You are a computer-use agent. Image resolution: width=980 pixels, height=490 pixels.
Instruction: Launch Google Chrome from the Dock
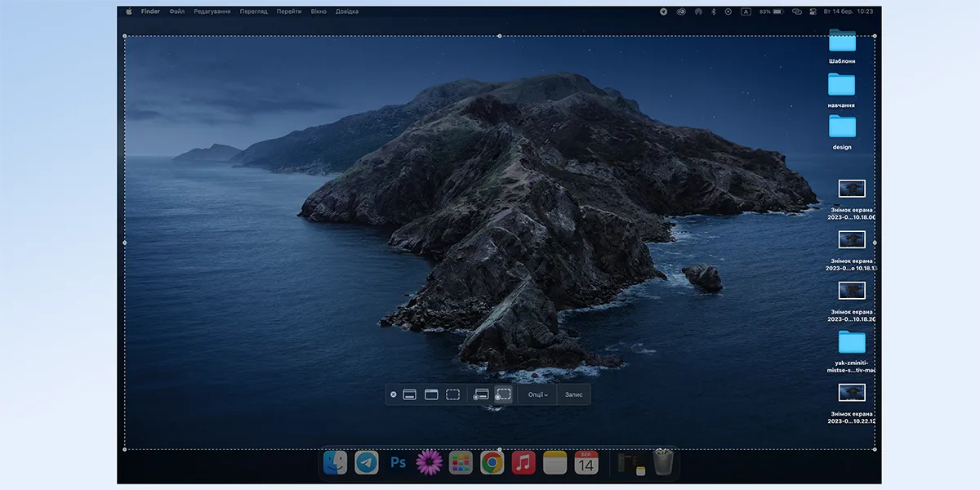click(x=492, y=463)
